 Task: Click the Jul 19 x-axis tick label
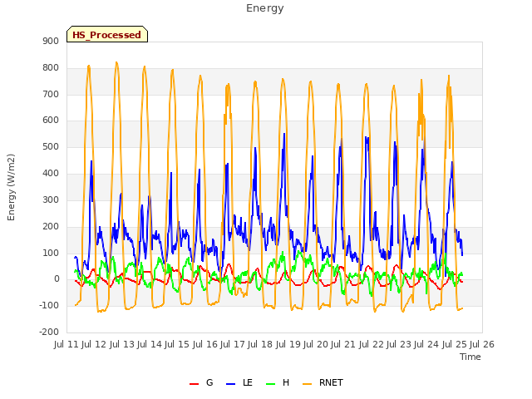[x=288, y=344]
